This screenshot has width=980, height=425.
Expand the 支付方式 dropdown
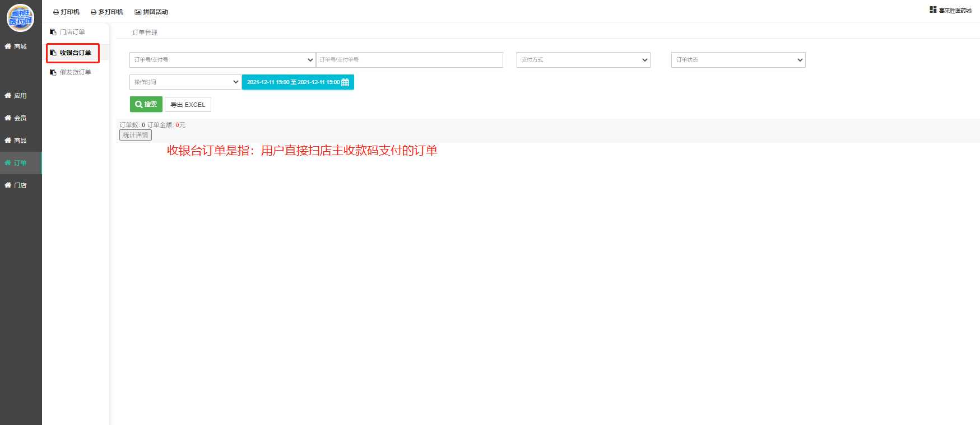(583, 60)
